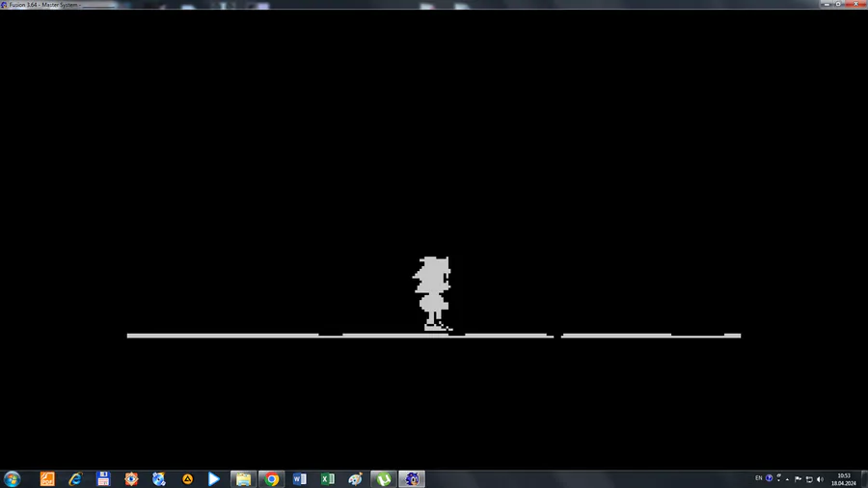The image size is (868, 488).
Task: Open the clock showing 10:53
Action: coord(843,479)
